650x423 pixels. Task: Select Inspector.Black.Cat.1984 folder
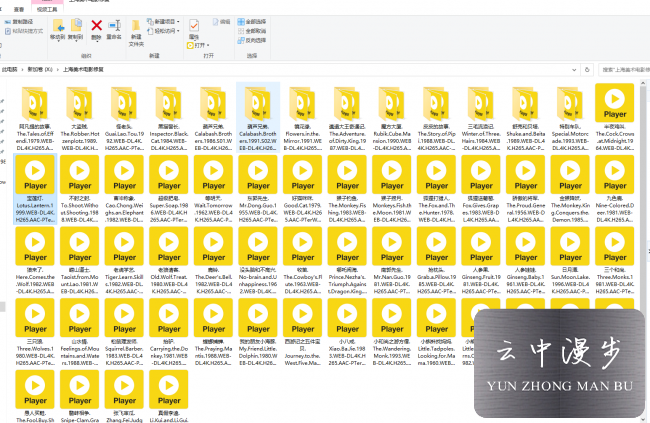(x=169, y=117)
